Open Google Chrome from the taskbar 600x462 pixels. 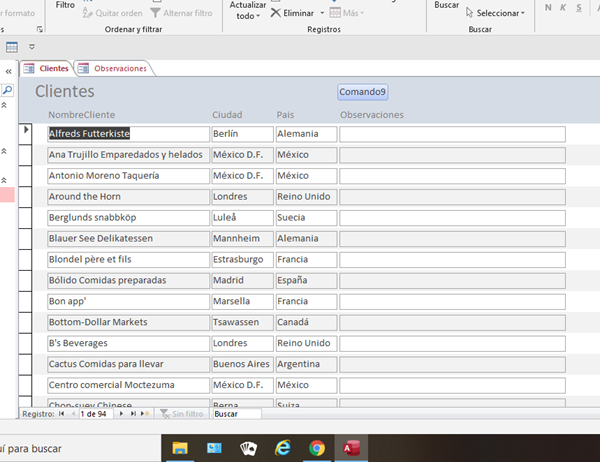[316, 448]
